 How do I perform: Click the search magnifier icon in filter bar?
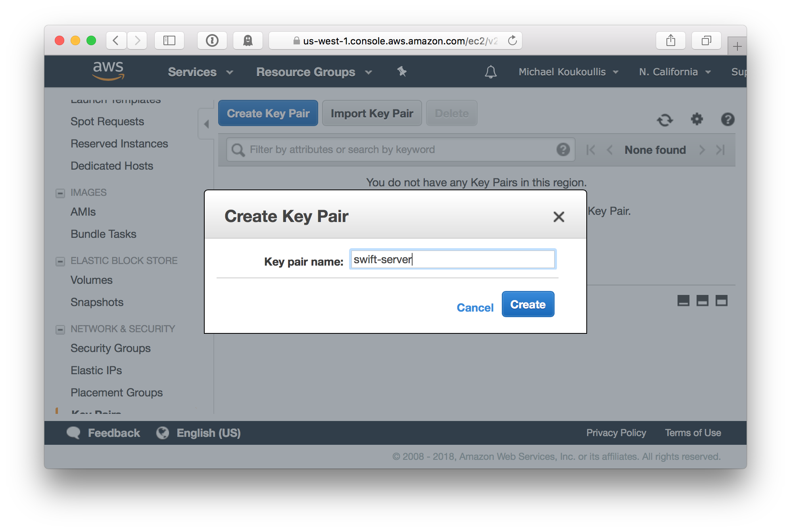pos(238,150)
